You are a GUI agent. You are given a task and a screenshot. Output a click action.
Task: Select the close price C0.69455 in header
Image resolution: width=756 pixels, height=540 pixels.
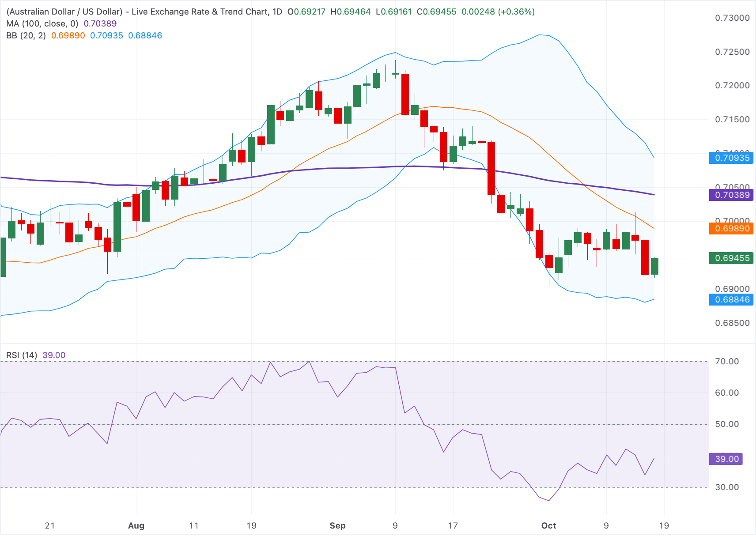coord(436,11)
